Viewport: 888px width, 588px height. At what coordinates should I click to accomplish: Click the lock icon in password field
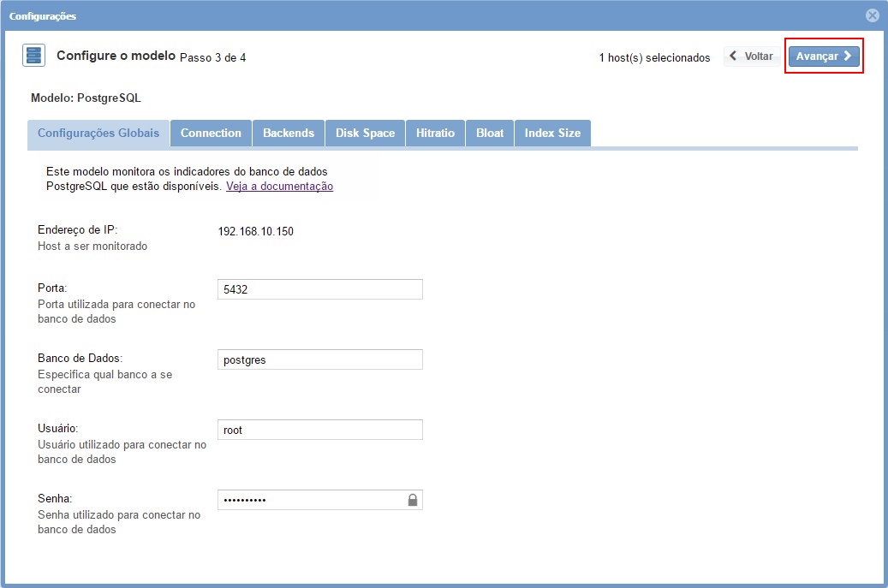point(412,500)
